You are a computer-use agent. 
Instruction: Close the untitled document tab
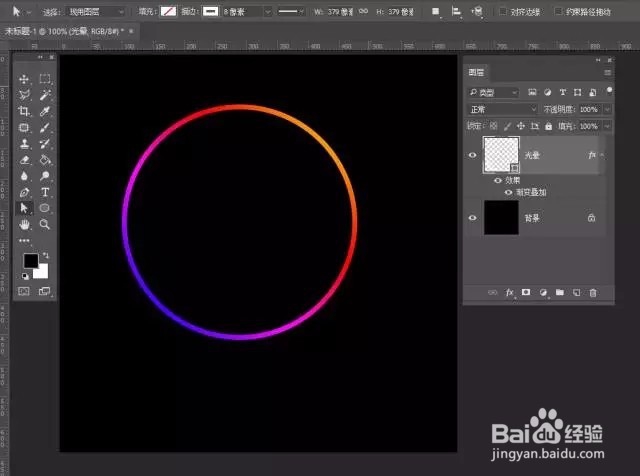(131, 31)
